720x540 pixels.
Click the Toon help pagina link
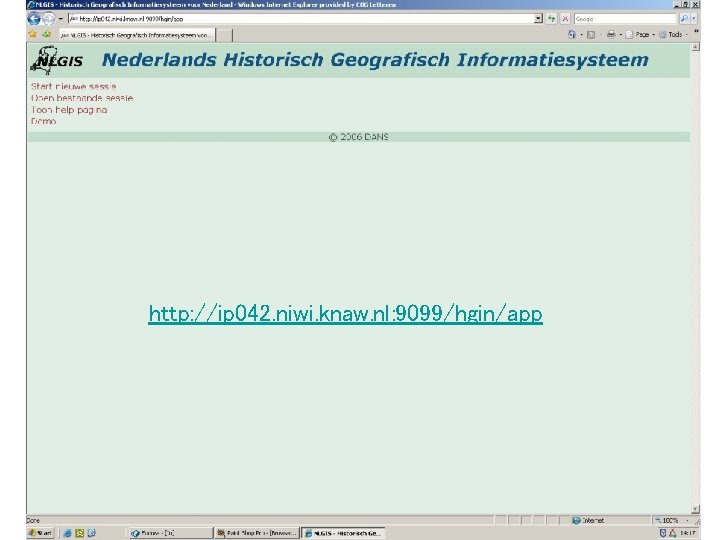(69, 110)
